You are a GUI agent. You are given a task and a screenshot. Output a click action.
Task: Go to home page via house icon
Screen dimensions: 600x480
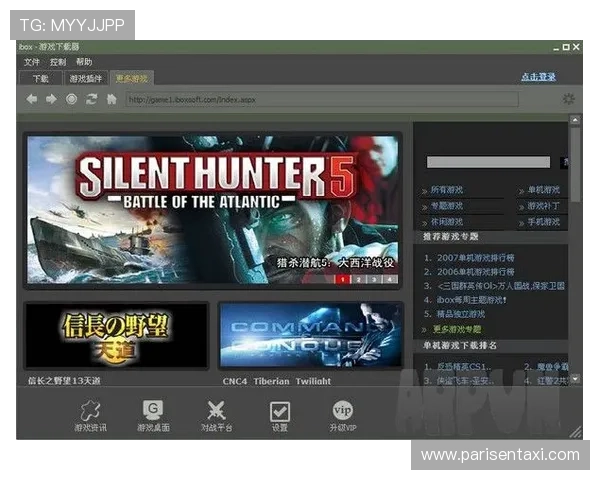pyautogui.click(x=111, y=99)
